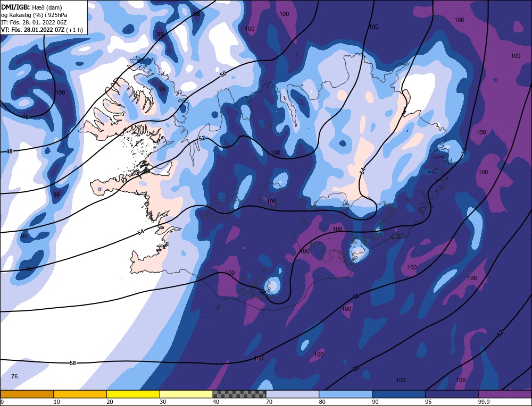
Task: Click the '50' contour label
Action: pyautogui.click(x=223, y=74)
